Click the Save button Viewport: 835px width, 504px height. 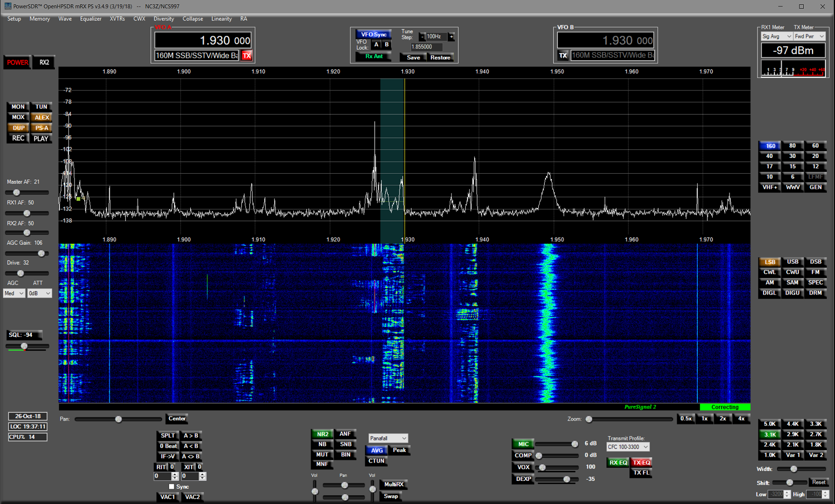coord(413,57)
